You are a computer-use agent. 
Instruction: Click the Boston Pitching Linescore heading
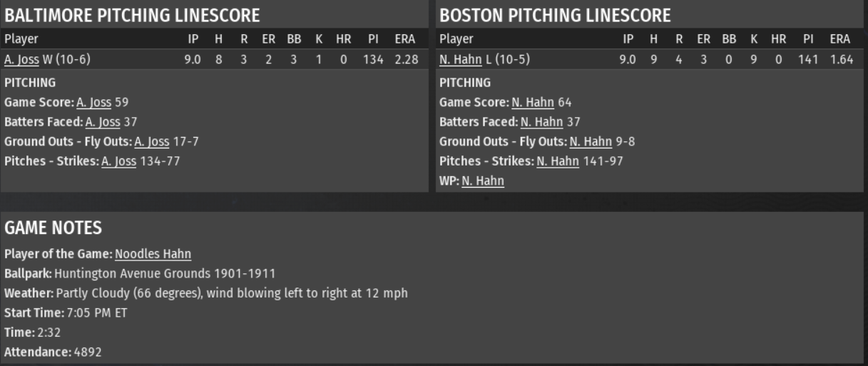click(x=555, y=15)
